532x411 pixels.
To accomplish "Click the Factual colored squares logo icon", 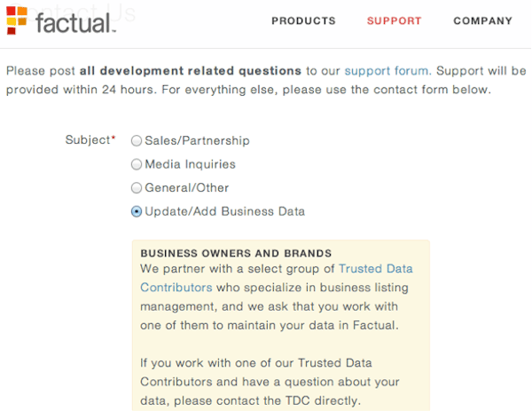I will pyautogui.click(x=16, y=18).
